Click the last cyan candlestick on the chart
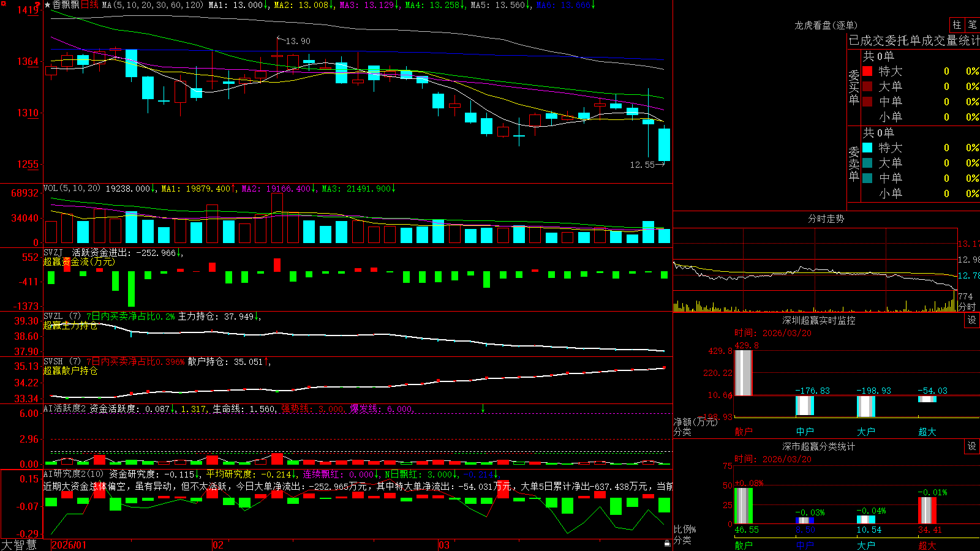Image resolution: width=980 pixels, height=551 pixels. coord(664,144)
